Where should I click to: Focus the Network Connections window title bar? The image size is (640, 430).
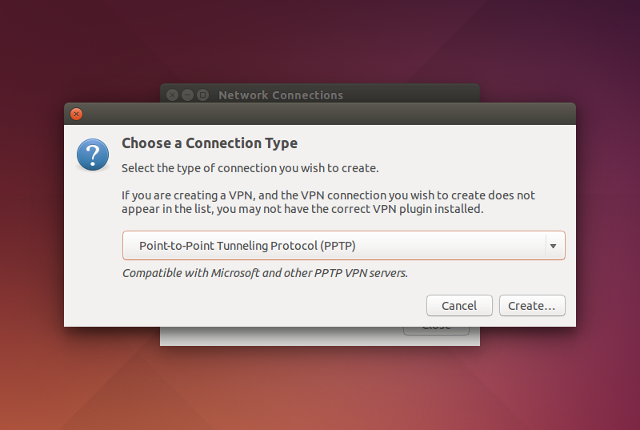click(x=408, y=94)
